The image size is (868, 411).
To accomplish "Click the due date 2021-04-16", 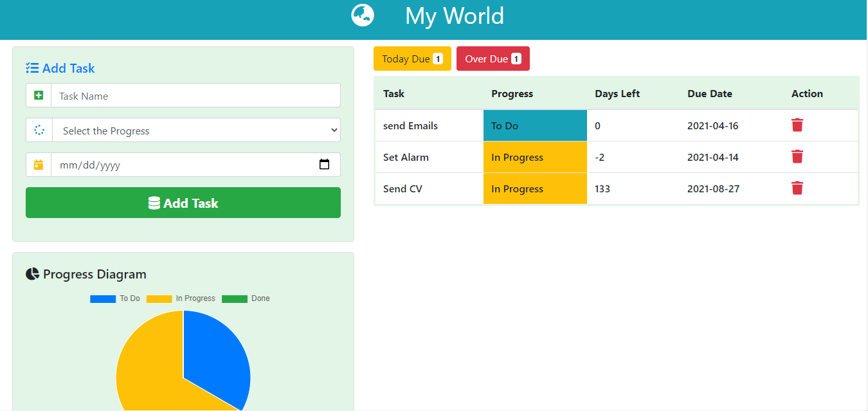I will [x=713, y=125].
